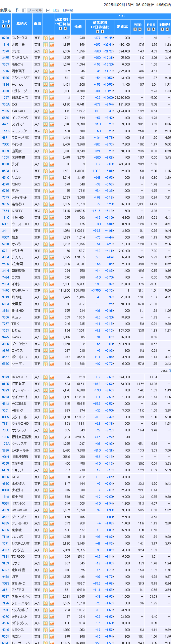Image resolution: width=176 pixels, height=644 pixels.
Task: Open book icon for アシロ row
Action: coord(46,51)
